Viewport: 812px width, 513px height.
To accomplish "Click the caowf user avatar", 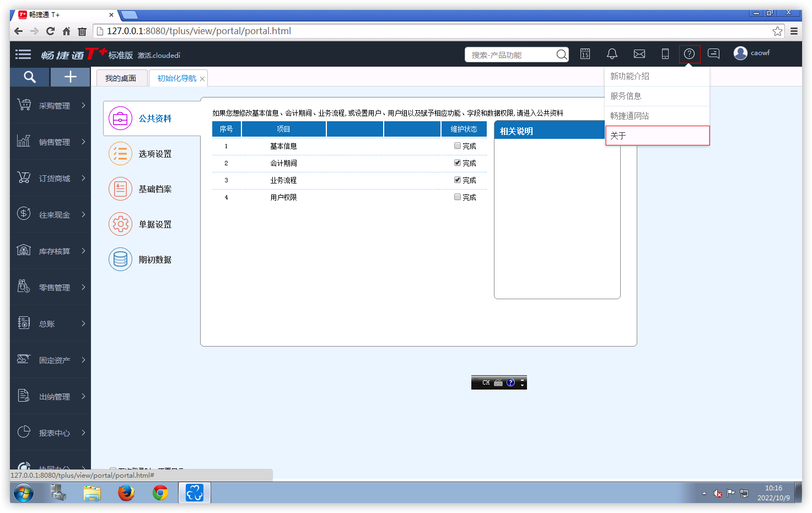I will [x=740, y=53].
